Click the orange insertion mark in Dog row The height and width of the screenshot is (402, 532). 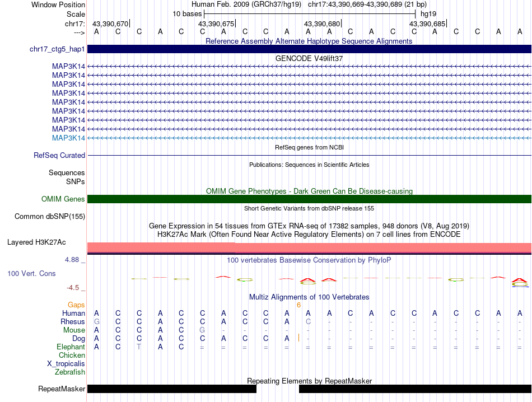(x=298, y=338)
